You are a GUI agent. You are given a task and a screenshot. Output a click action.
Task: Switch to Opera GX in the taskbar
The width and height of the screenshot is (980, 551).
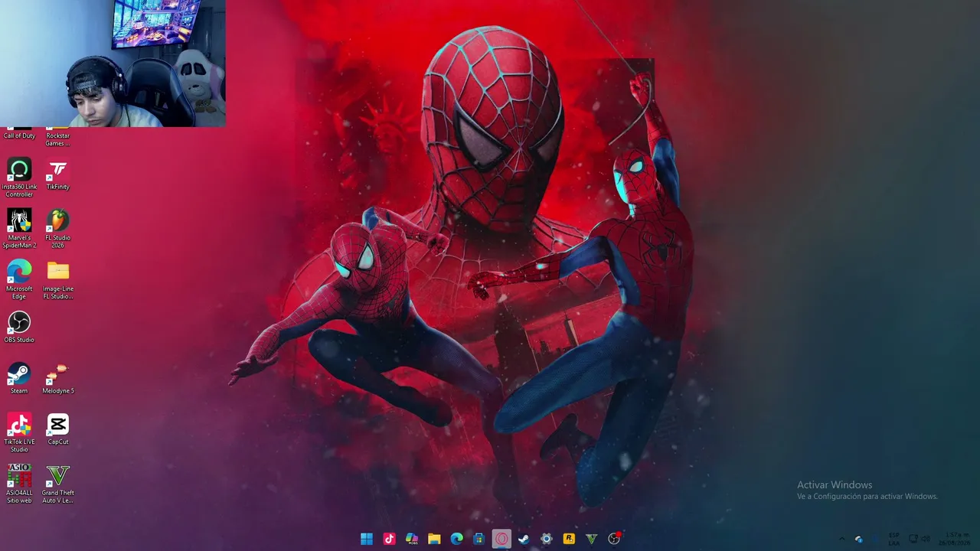(x=501, y=539)
